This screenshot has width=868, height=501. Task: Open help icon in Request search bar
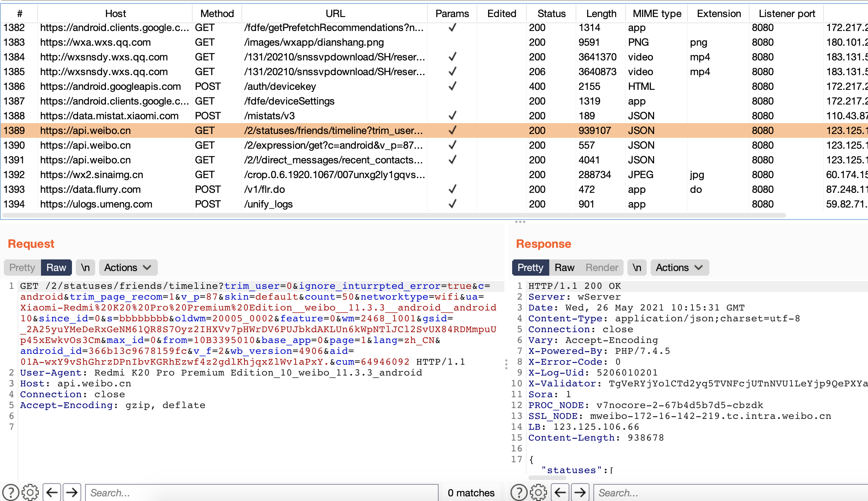(11, 492)
